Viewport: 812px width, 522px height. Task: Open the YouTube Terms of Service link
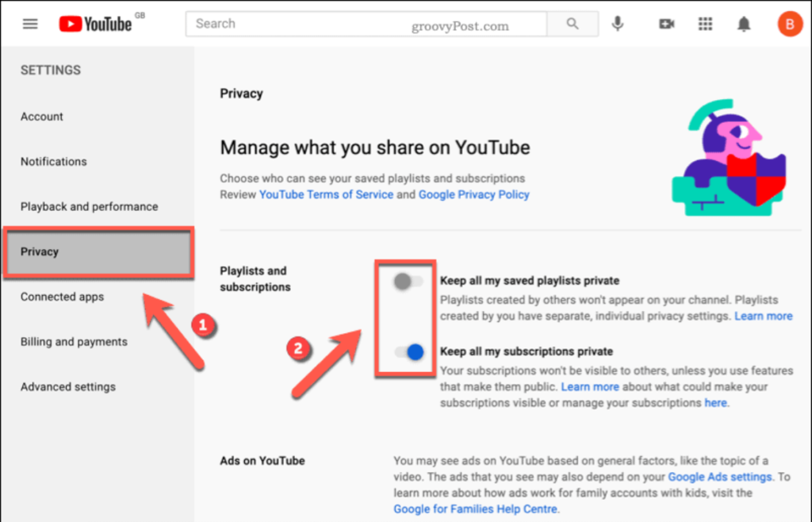(x=326, y=194)
